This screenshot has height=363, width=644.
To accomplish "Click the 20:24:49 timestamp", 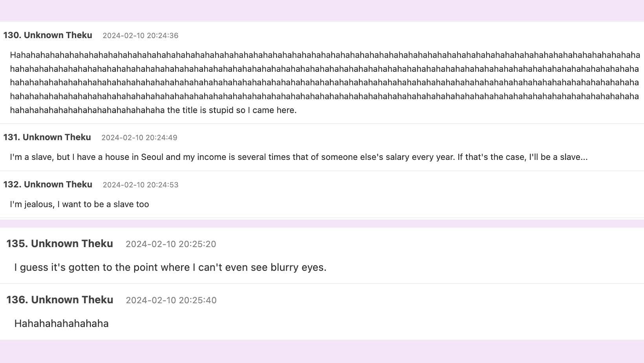I will coord(139,138).
